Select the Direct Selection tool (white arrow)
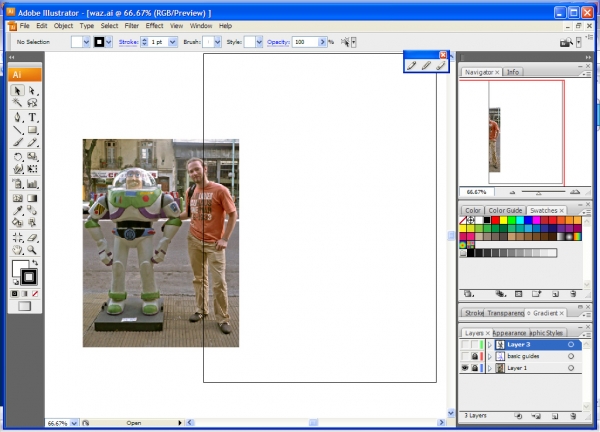600x432 pixels. [x=32, y=90]
